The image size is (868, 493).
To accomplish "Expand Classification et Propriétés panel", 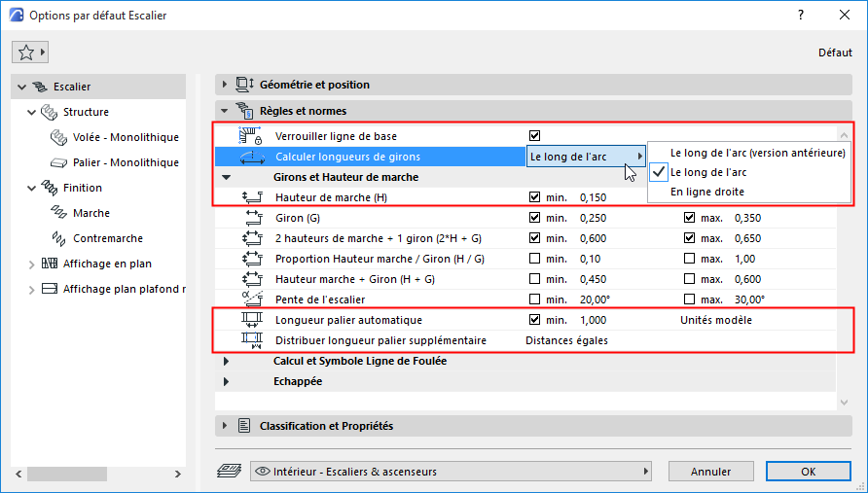I will (224, 426).
